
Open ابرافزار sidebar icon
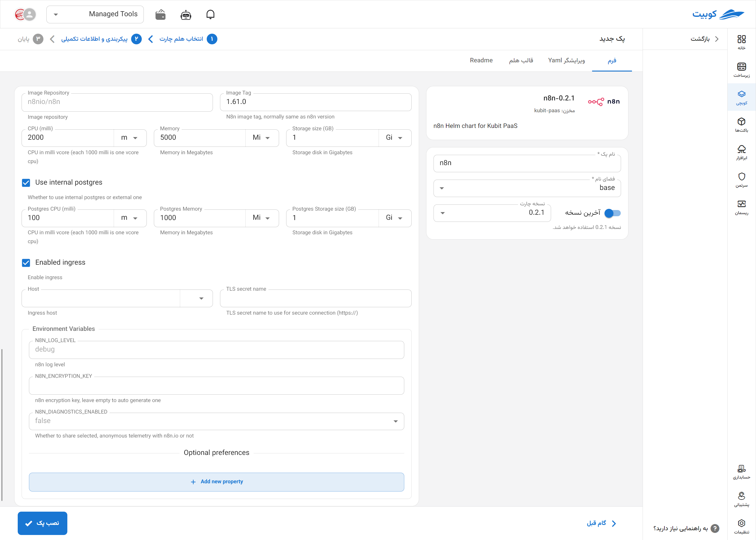pos(741,153)
